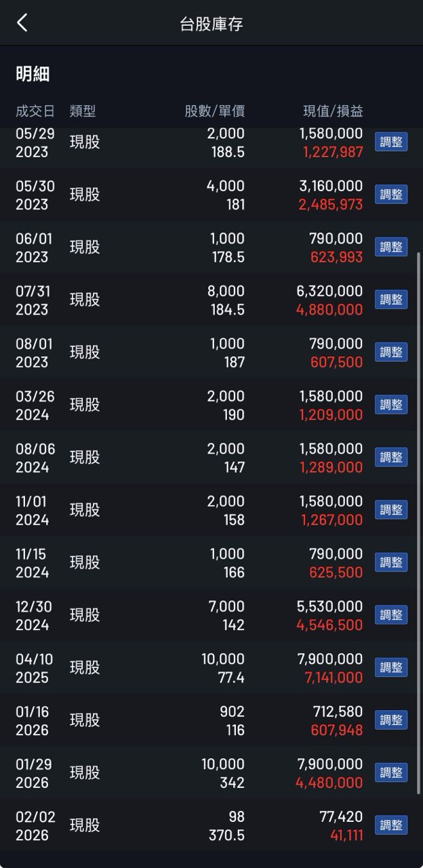Screen dimensions: 423x868
Task: Tap the back arrow icon
Action: click(x=22, y=23)
